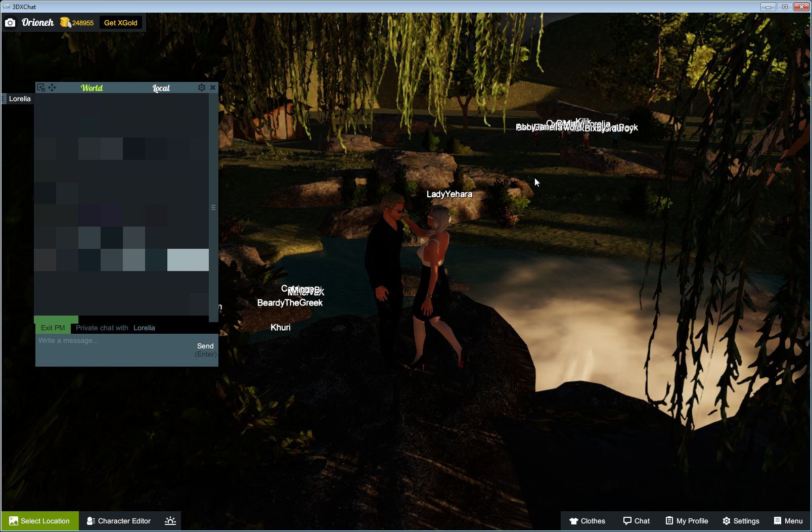812x532 pixels.
Task: Click Get XGold
Action: click(121, 22)
